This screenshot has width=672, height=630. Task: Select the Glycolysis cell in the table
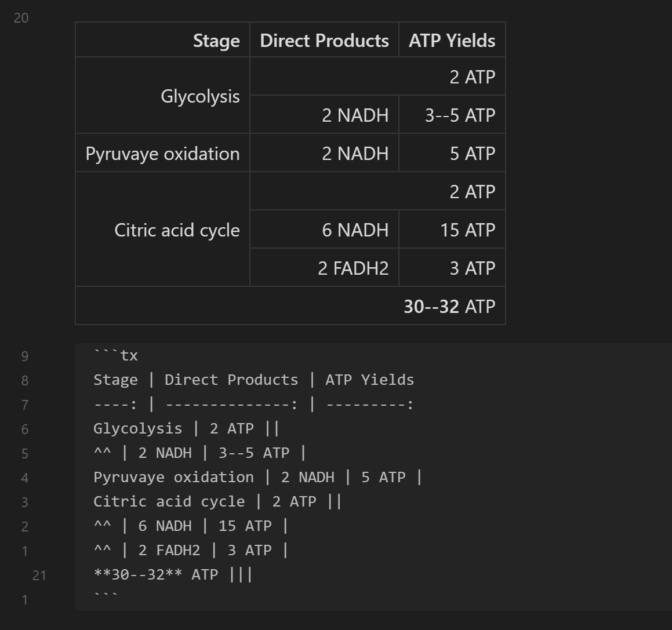tap(199, 96)
